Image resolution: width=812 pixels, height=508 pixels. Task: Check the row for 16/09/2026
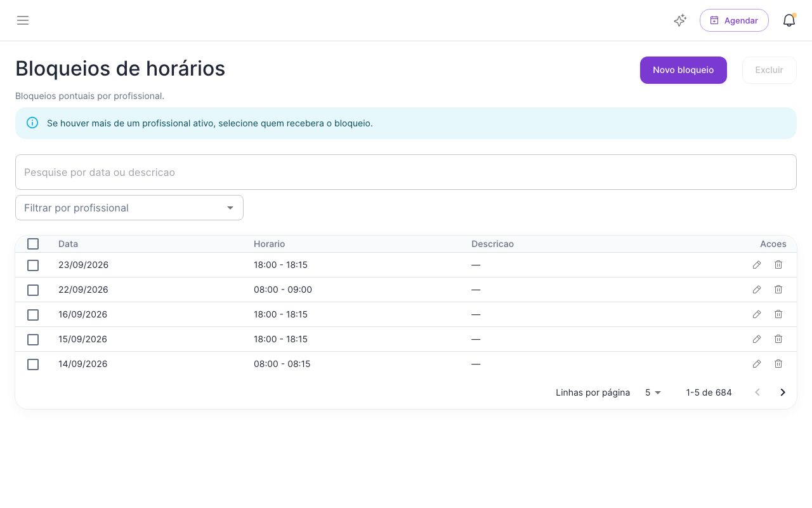[33, 315]
